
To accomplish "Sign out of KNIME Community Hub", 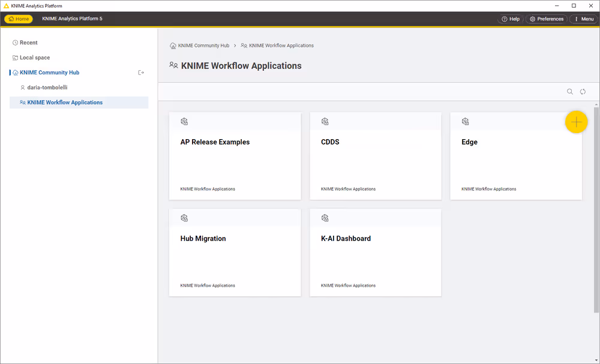I will pos(141,72).
